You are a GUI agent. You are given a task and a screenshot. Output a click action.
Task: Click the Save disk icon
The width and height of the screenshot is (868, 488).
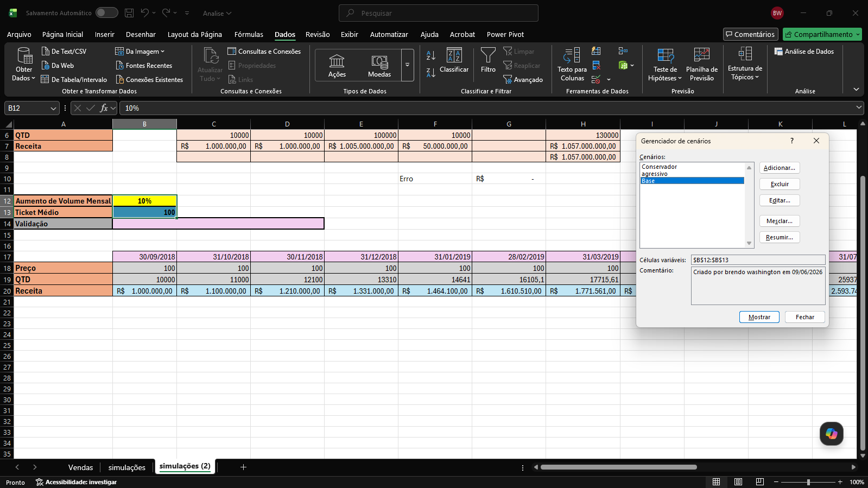coord(129,13)
